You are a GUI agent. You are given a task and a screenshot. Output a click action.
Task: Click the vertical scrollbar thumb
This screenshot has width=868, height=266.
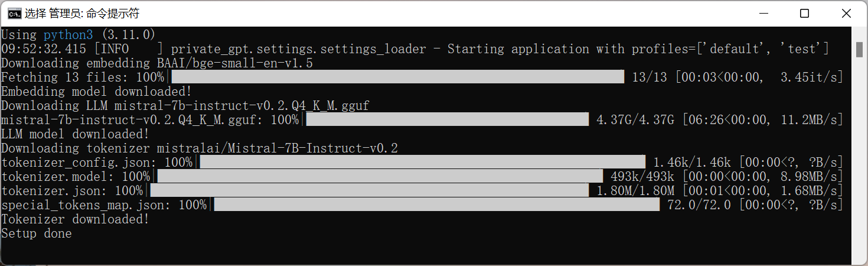tap(860, 50)
